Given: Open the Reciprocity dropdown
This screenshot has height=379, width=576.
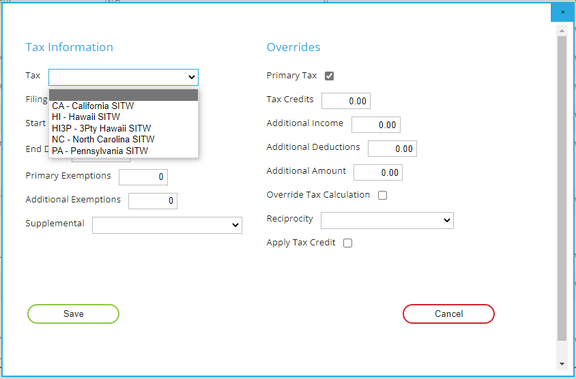Looking at the screenshot, I should (387, 220).
